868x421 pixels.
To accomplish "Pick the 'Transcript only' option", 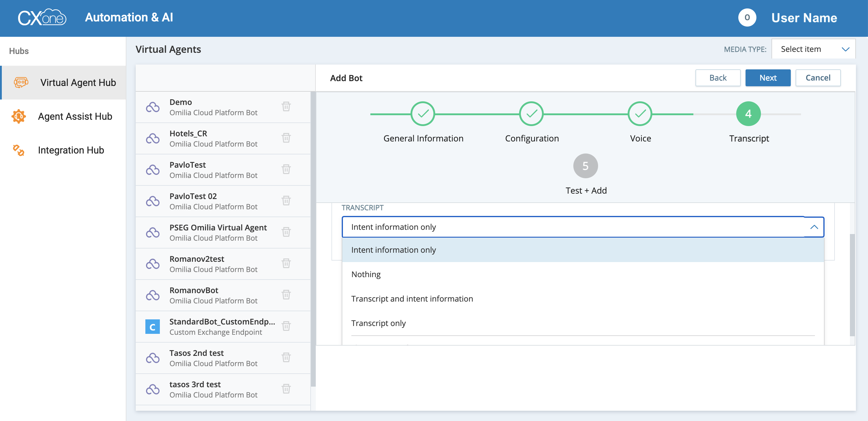I will (378, 323).
